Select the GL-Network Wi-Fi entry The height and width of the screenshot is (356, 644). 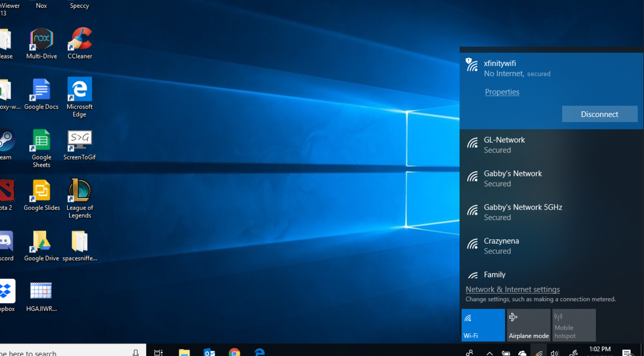pos(551,145)
